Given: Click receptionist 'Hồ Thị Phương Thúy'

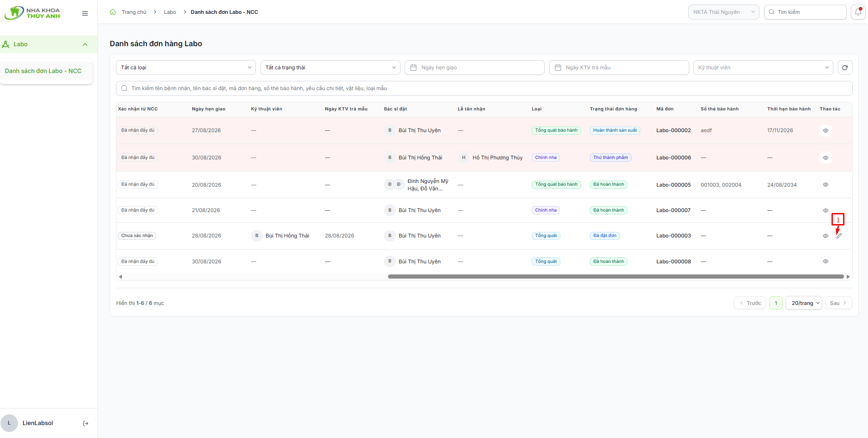Looking at the screenshot, I should [x=498, y=158].
